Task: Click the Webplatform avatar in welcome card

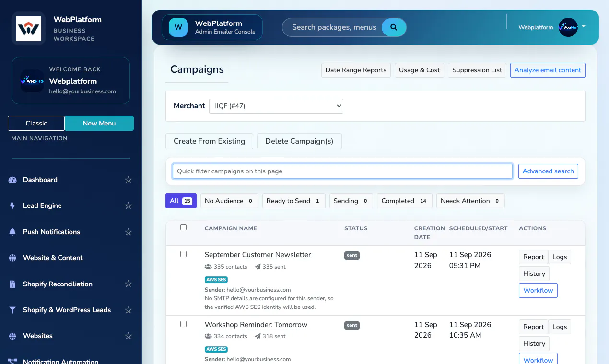Action: pos(32,81)
